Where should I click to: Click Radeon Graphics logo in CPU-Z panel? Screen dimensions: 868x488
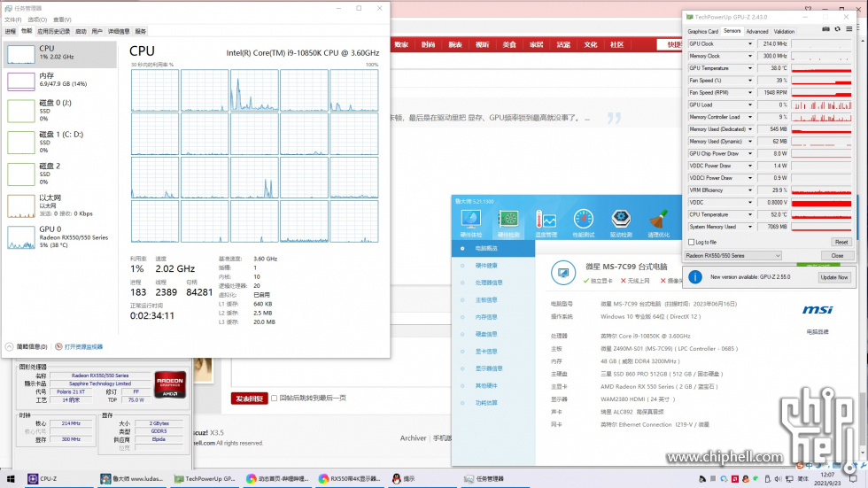[170, 384]
